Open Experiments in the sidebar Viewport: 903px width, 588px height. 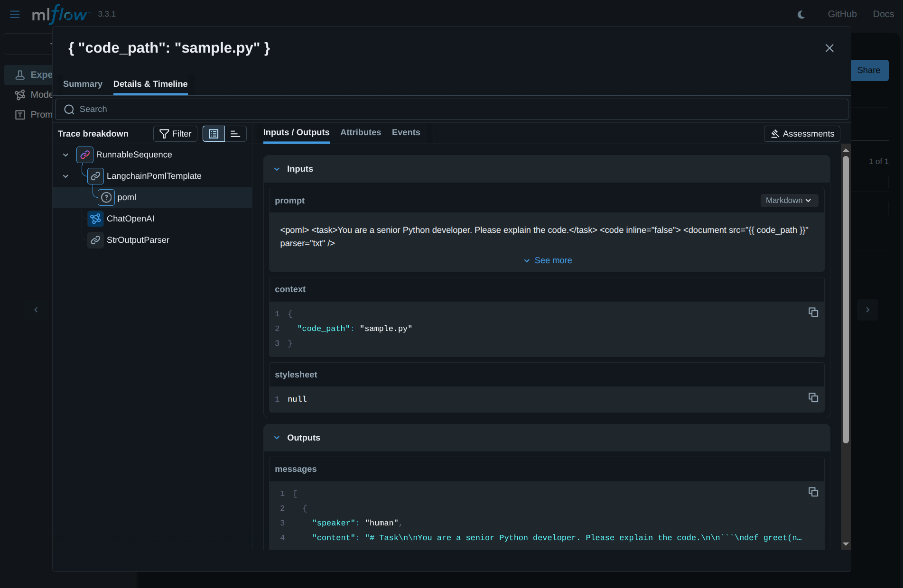28,75
